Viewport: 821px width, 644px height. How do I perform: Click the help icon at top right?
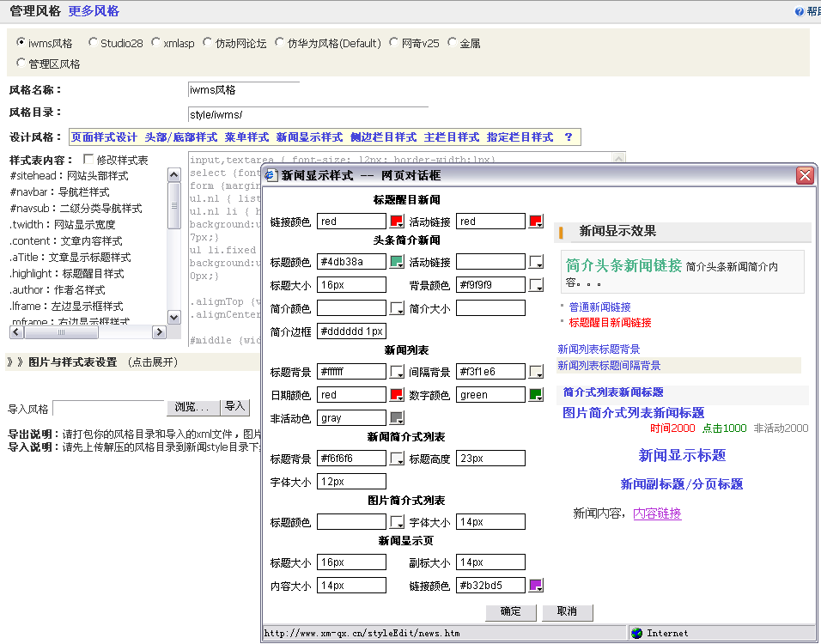coord(799,11)
